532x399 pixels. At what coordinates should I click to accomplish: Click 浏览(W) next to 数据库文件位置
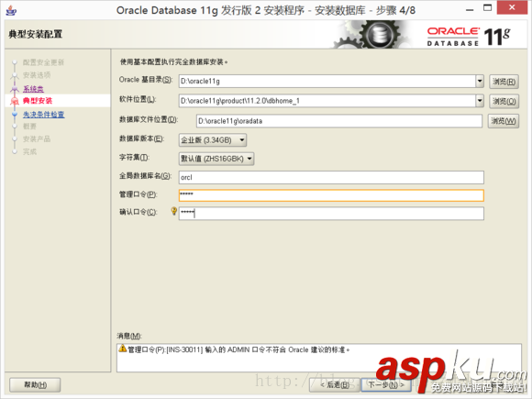coord(504,121)
